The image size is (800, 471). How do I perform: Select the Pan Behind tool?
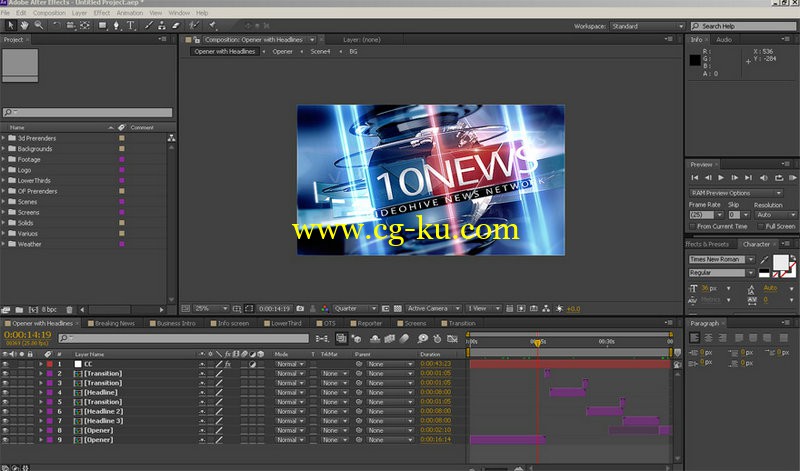point(85,25)
